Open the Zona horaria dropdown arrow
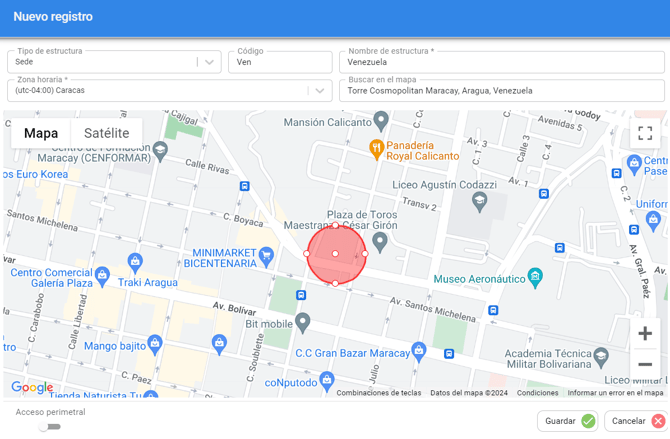670x439 pixels. coord(319,91)
